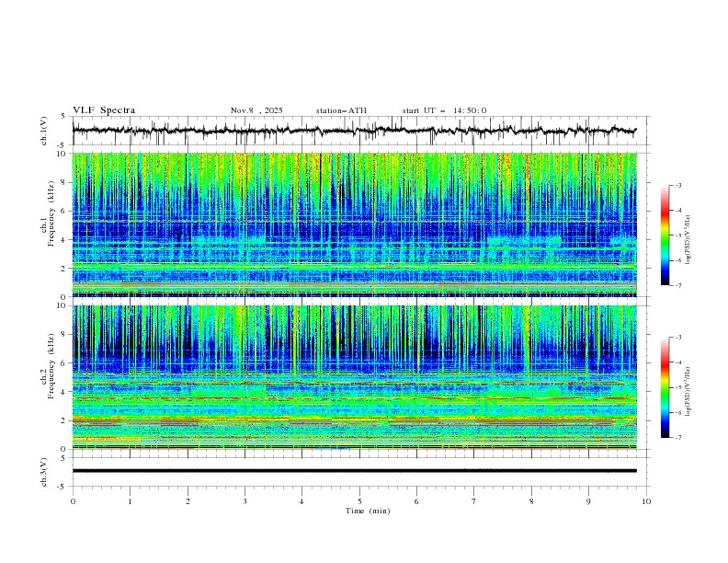Image resolution: width=728 pixels, height=563 pixels.
Task: Select the "start UT = 14:50:0" header text
Action: click(x=444, y=110)
